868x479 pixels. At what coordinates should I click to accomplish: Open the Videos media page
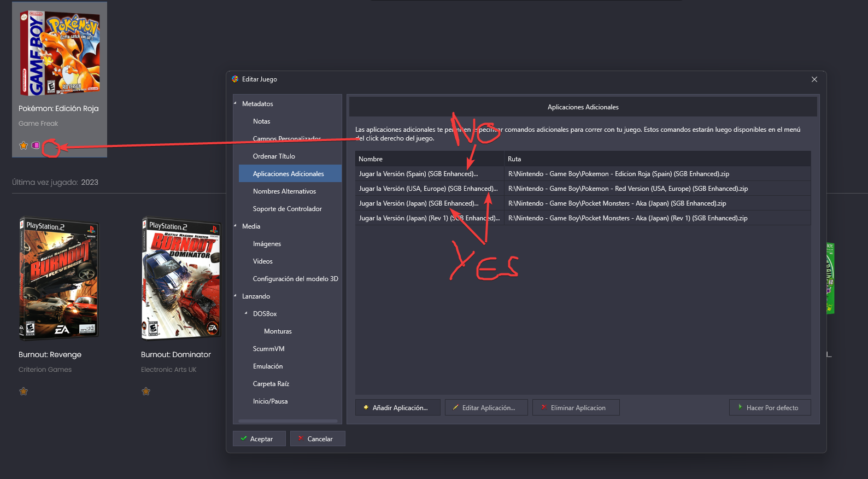click(x=262, y=261)
